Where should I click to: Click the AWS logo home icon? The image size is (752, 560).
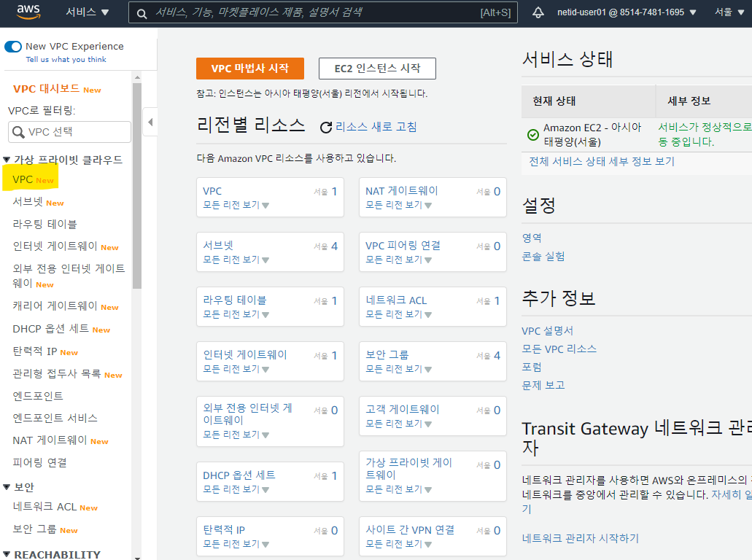pyautogui.click(x=28, y=12)
